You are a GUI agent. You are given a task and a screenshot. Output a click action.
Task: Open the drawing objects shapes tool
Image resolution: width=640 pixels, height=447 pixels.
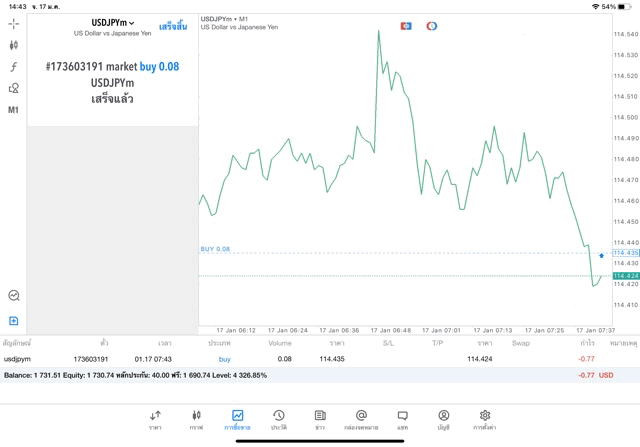pyautogui.click(x=13, y=88)
